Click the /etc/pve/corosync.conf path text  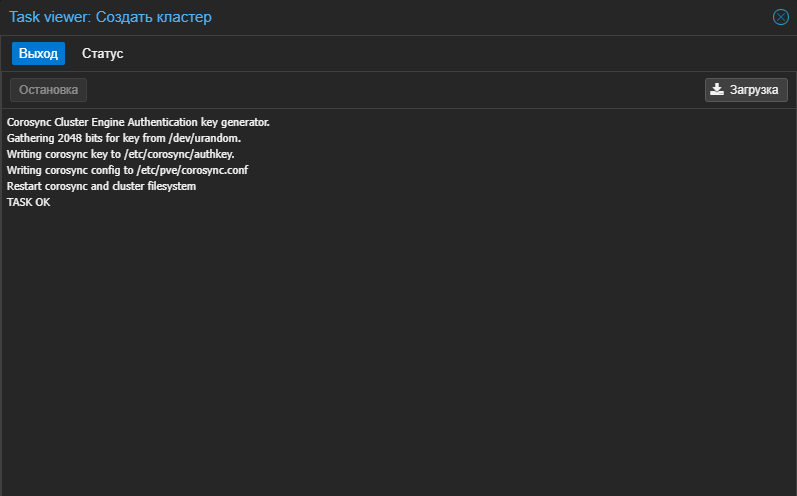(x=192, y=170)
